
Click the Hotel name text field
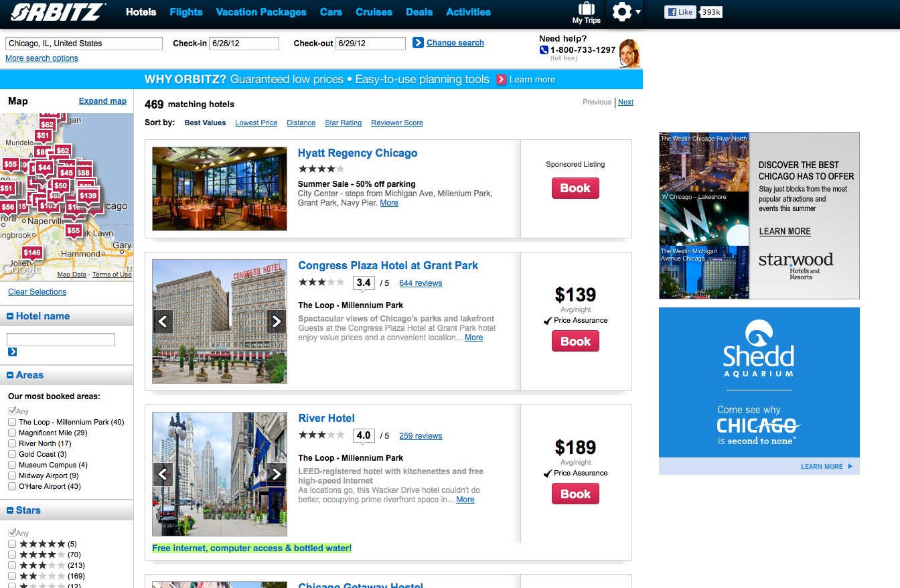(x=61, y=340)
